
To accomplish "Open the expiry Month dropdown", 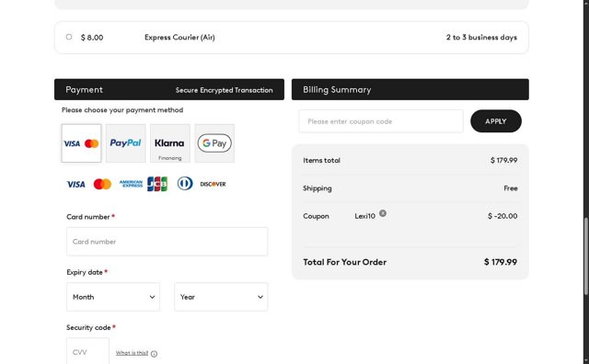I will [x=113, y=297].
